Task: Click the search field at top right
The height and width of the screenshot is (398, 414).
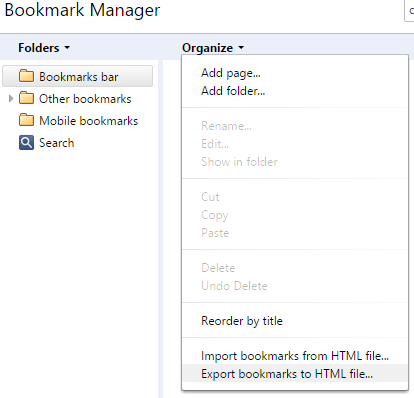Action: pos(409,11)
